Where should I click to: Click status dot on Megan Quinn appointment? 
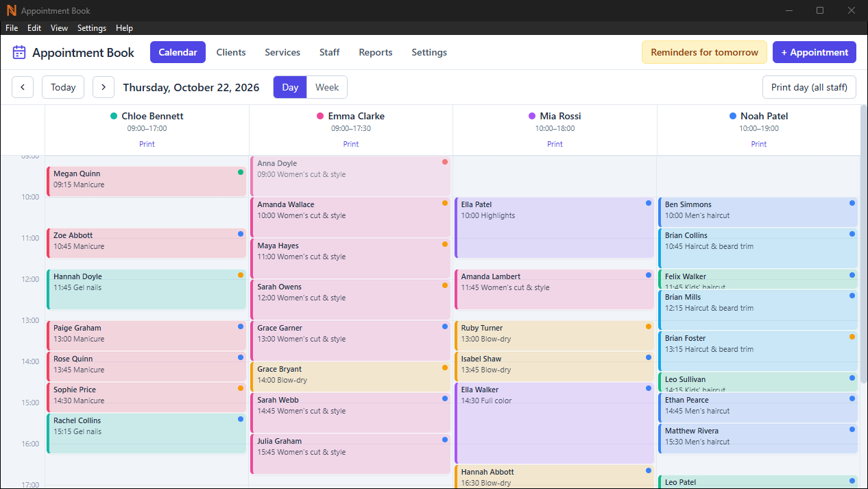coord(241,172)
